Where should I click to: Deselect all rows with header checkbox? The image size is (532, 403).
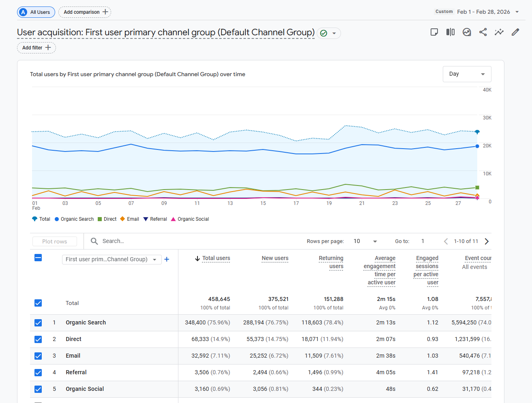38,258
